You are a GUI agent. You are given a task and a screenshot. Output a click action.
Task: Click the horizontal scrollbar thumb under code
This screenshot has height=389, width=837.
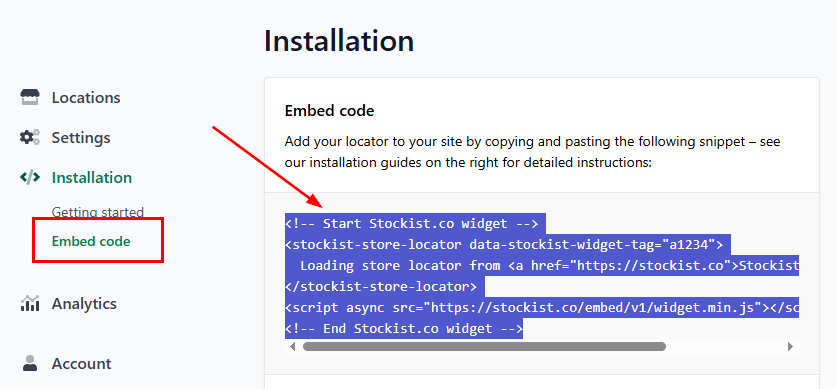click(484, 346)
